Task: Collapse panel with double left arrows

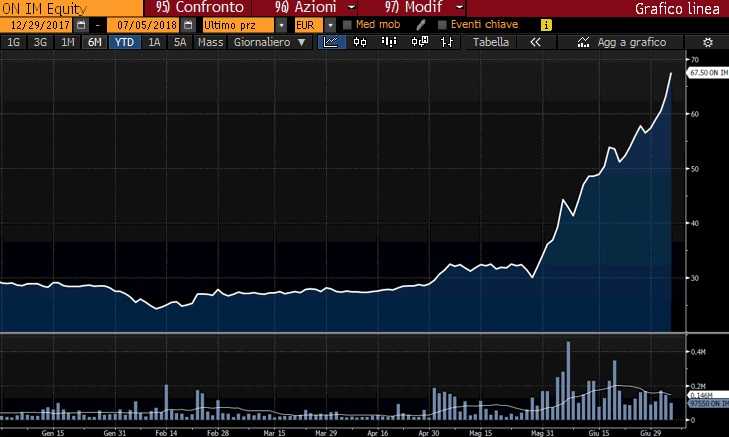Action: point(536,42)
